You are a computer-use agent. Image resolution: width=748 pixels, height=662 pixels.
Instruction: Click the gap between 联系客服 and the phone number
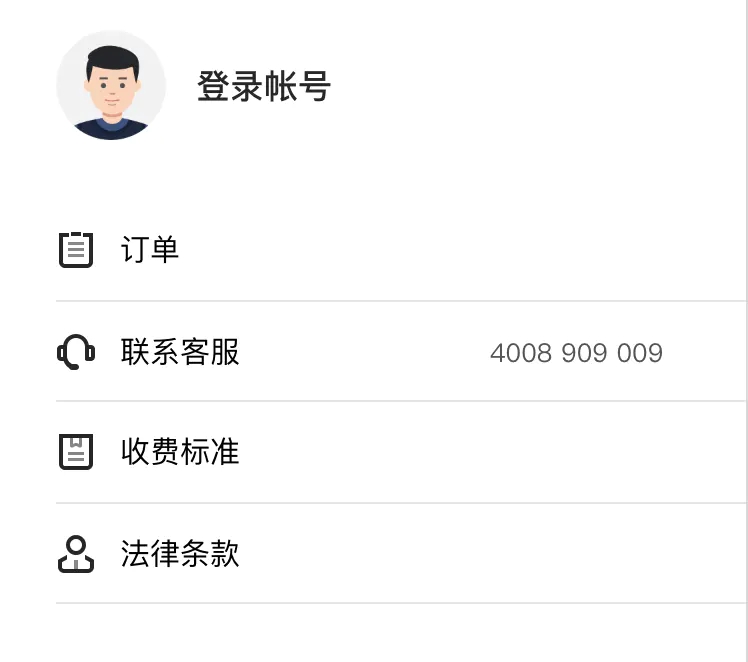(x=365, y=352)
